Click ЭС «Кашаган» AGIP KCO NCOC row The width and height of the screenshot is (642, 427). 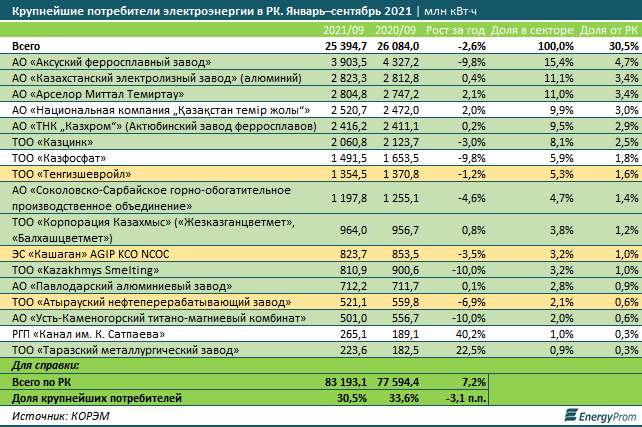coord(321,254)
